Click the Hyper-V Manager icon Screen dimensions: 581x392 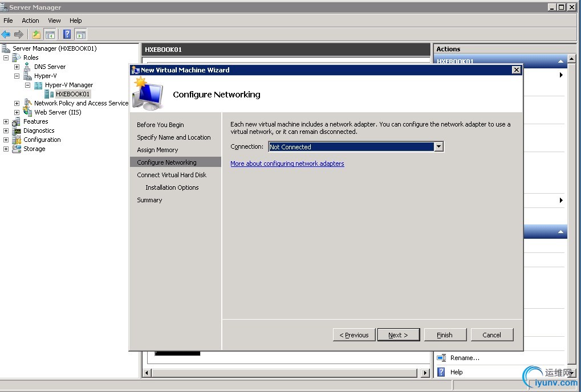click(38, 85)
